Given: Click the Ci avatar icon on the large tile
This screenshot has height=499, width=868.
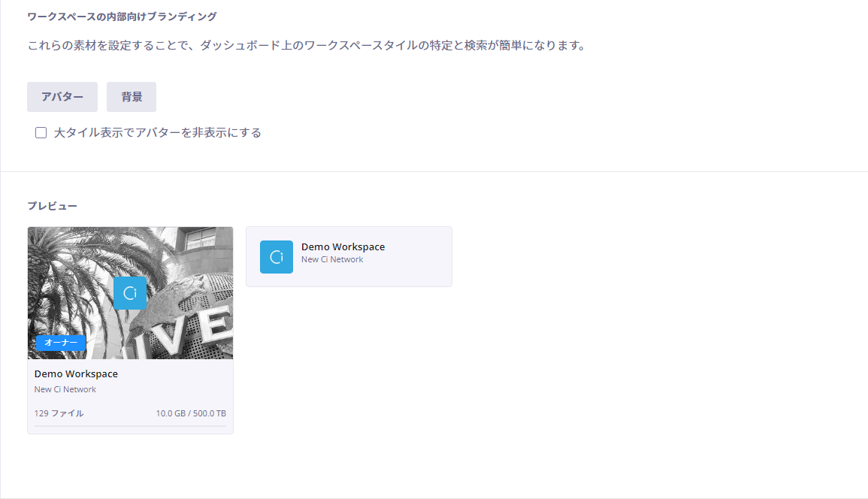Looking at the screenshot, I should coord(130,293).
